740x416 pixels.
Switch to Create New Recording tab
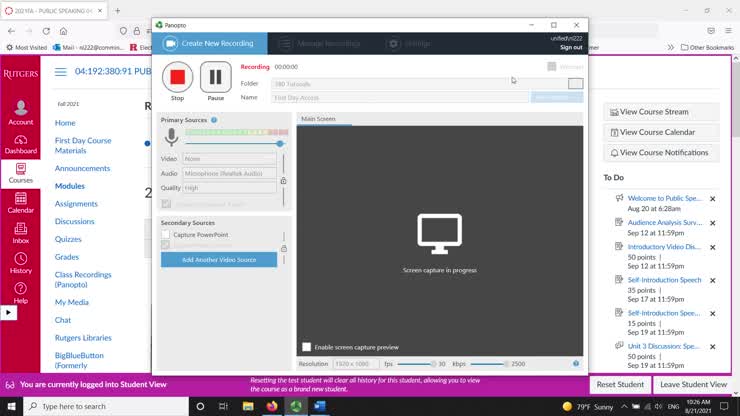coord(210,43)
